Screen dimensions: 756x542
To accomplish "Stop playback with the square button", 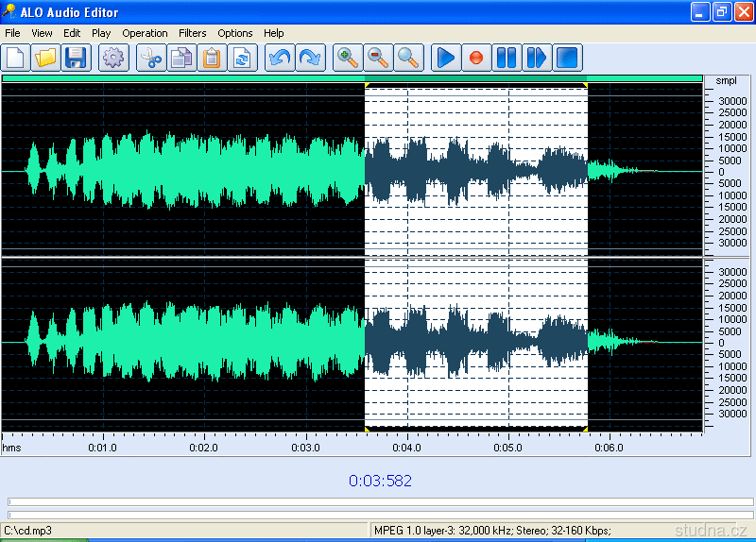I will pyautogui.click(x=567, y=58).
